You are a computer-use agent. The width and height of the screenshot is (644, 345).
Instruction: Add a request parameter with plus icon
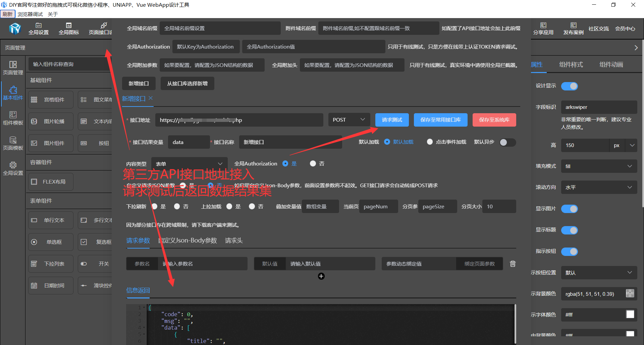pos(321,276)
